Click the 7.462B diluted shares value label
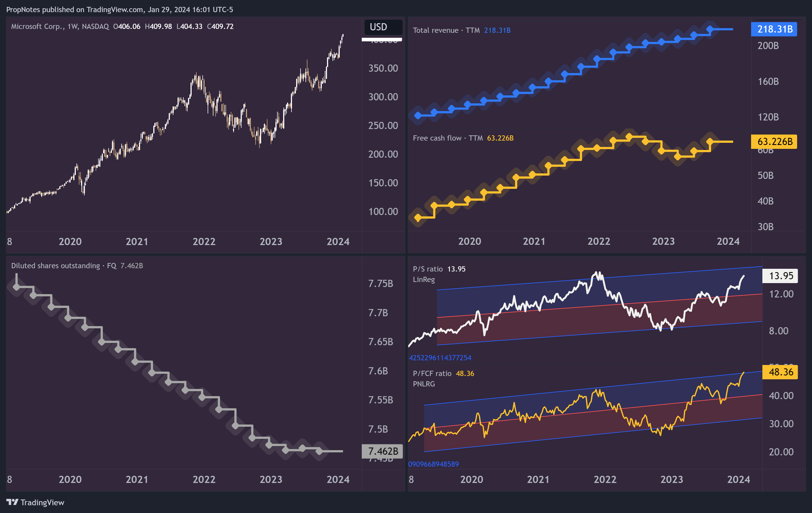 click(x=382, y=451)
